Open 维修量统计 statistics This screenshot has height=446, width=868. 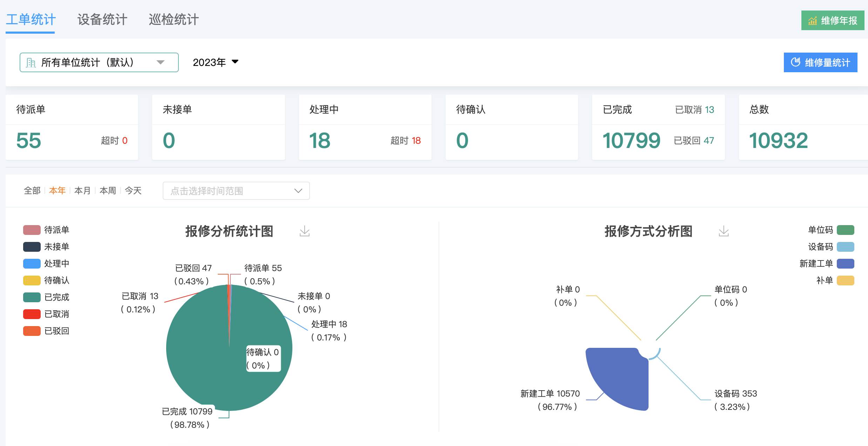(820, 62)
